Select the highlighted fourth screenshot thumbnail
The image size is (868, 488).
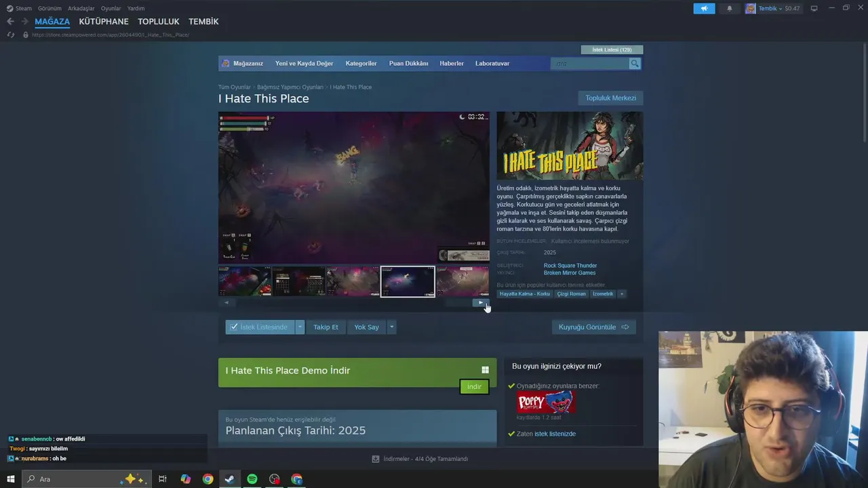408,281
